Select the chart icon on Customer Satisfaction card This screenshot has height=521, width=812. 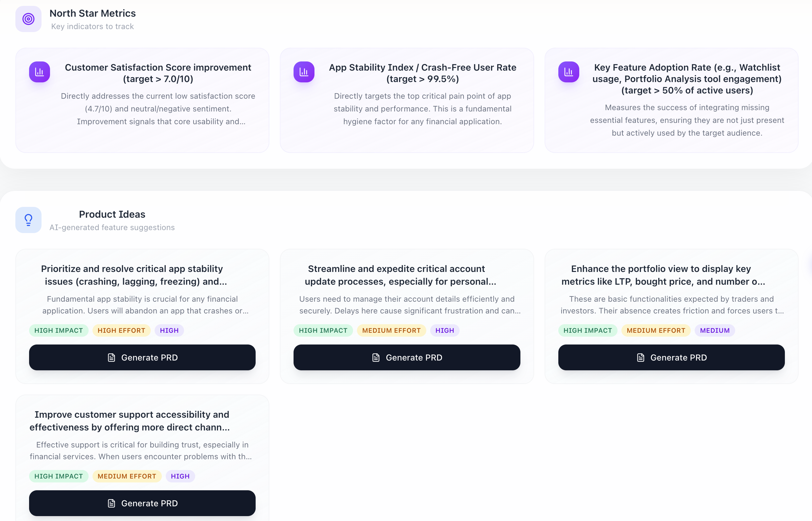pyautogui.click(x=40, y=72)
